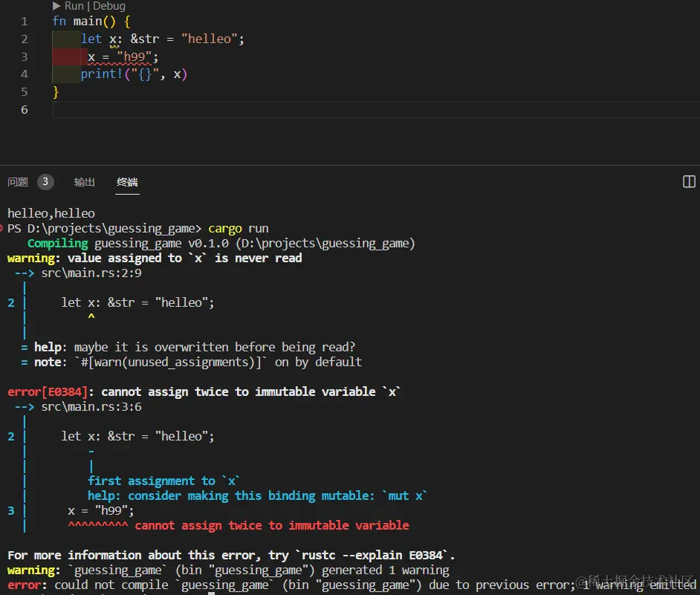The width and height of the screenshot is (700, 595).
Task: Open the 问题 problems tab
Action: tap(18, 182)
